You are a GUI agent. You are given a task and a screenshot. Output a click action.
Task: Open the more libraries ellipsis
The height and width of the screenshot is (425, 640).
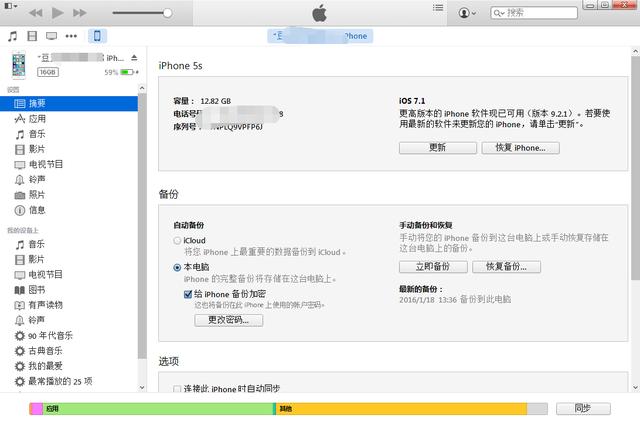71,36
